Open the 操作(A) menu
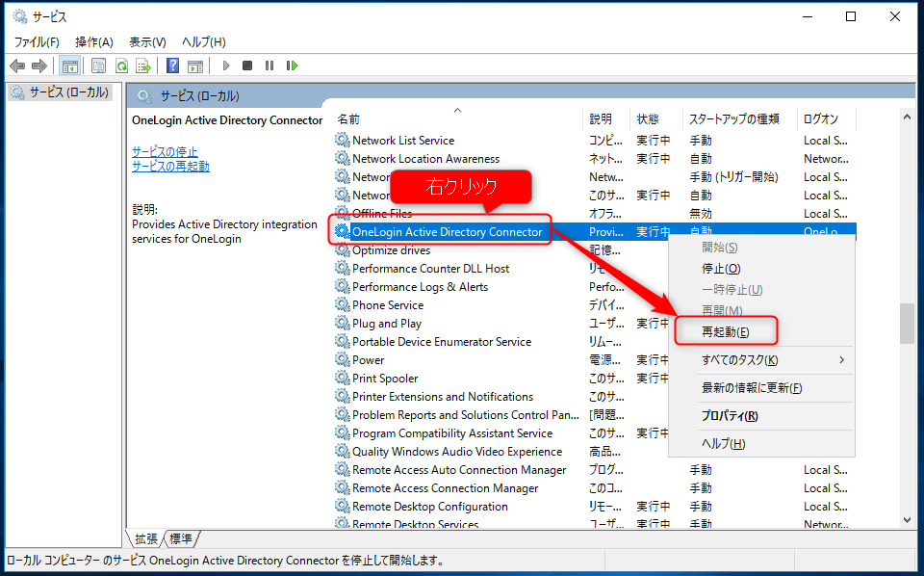Viewport: 924px width, 576px height. [93, 41]
